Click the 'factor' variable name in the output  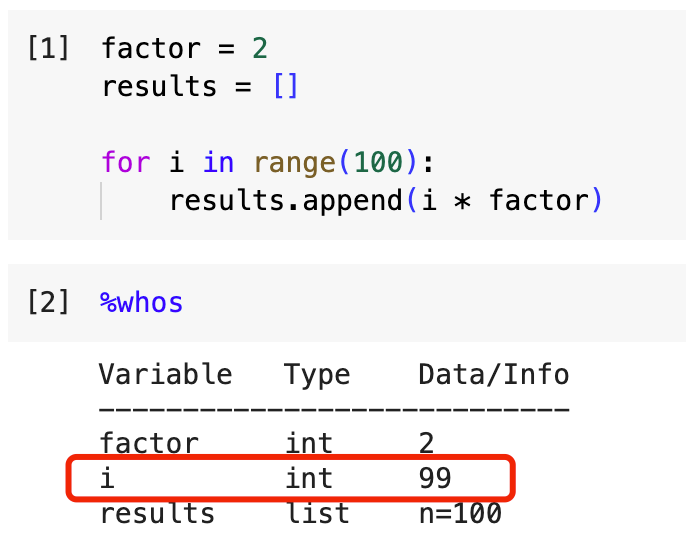coord(149,443)
